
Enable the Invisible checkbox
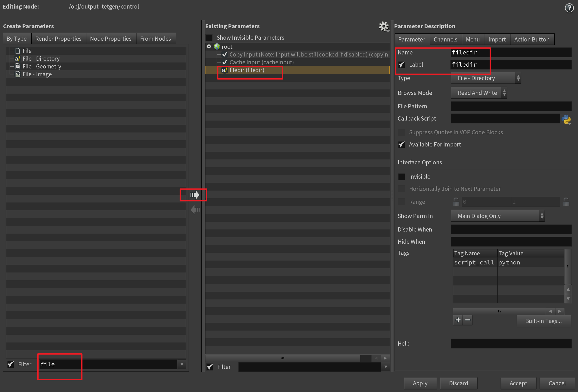click(x=402, y=177)
